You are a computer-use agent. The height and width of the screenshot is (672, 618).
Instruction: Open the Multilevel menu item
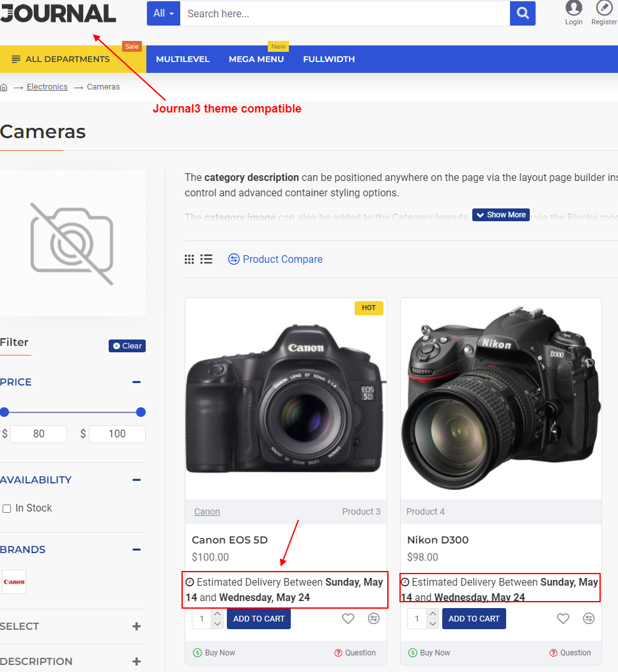pos(183,59)
